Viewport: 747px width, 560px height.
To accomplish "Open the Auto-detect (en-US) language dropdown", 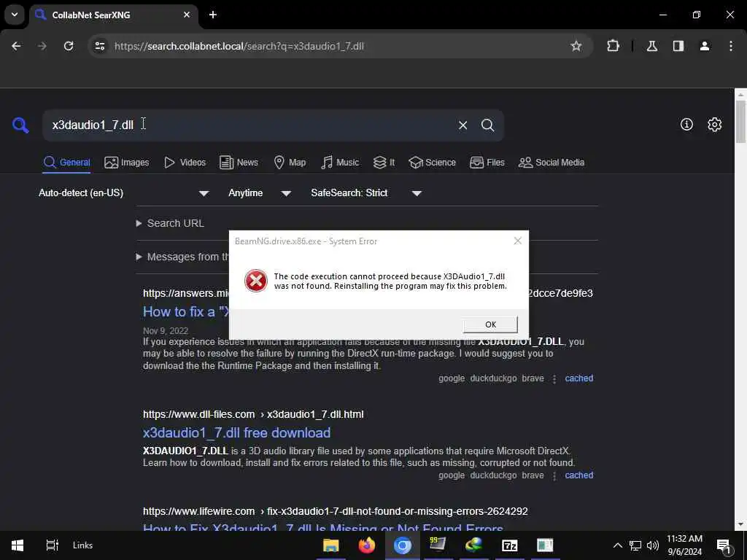I will click(124, 192).
